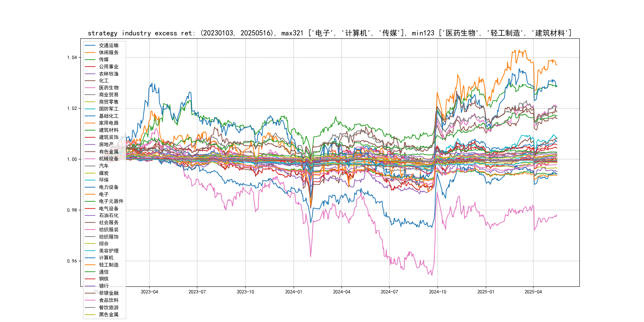Select the 建筑材料 legend label

pyautogui.click(x=109, y=130)
